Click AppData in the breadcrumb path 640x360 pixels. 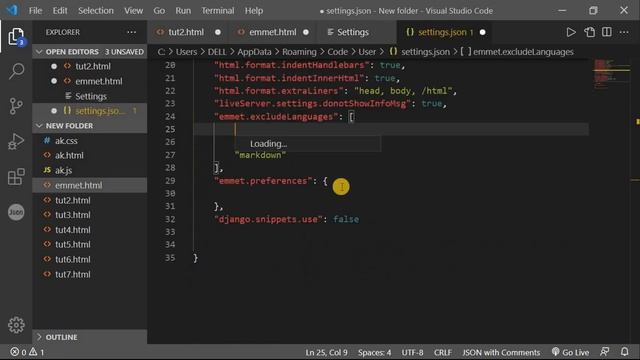click(x=254, y=52)
